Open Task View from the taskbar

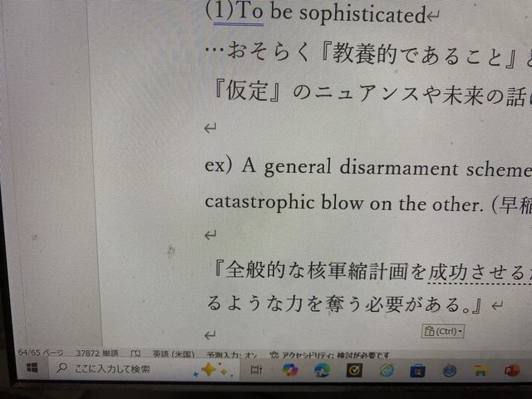[256, 369]
